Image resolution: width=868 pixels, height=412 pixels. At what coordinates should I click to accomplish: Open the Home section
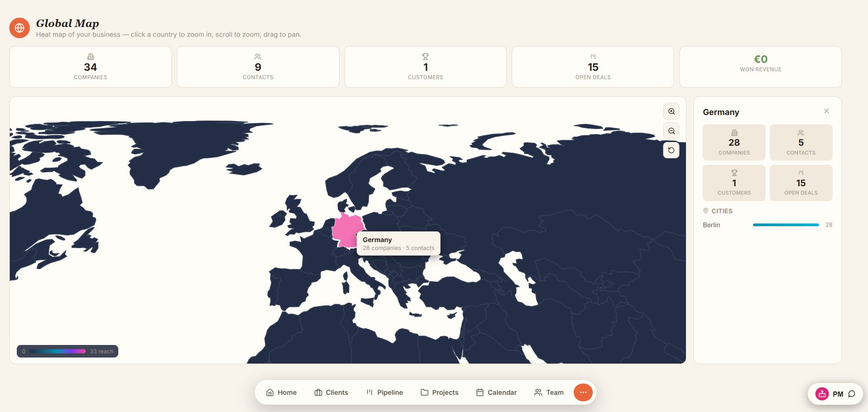[x=281, y=392]
